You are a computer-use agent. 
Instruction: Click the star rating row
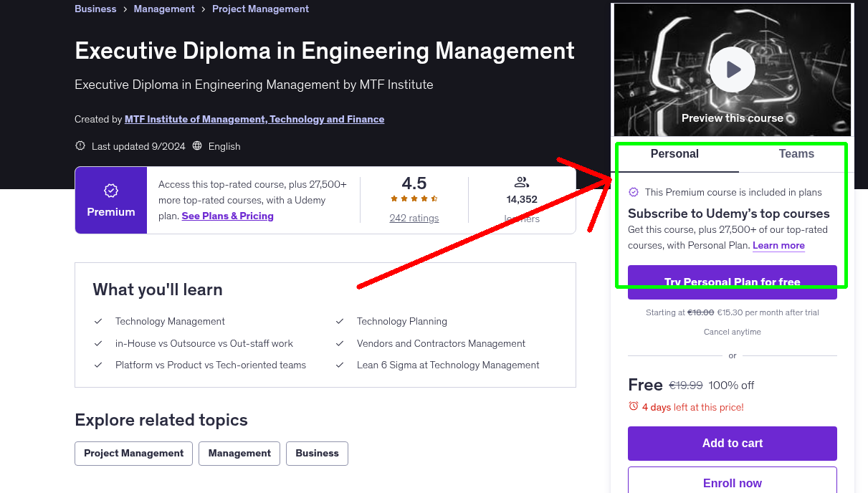[x=414, y=198]
